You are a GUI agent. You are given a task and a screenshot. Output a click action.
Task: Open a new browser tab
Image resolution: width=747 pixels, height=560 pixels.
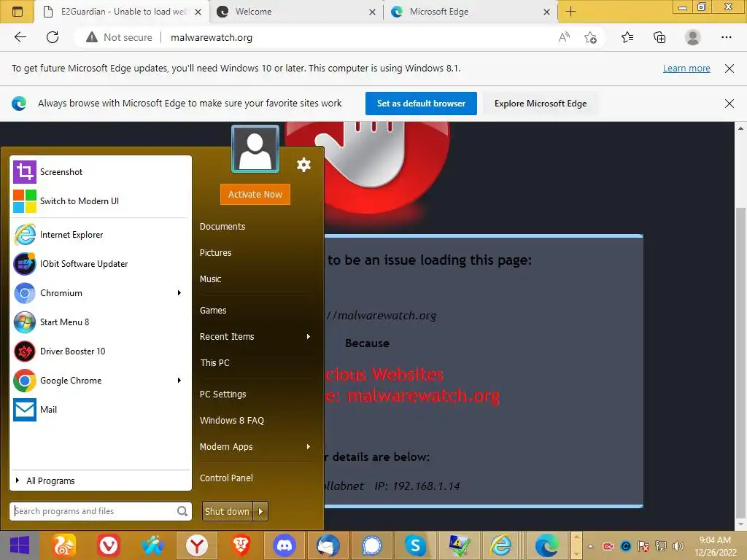pyautogui.click(x=570, y=12)
